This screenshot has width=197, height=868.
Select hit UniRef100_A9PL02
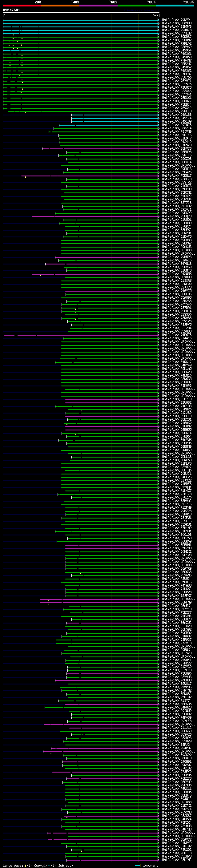tap(176, 43)
